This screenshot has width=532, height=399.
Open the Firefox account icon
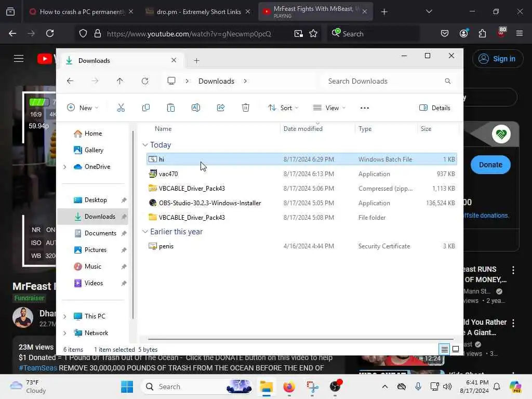463,34
